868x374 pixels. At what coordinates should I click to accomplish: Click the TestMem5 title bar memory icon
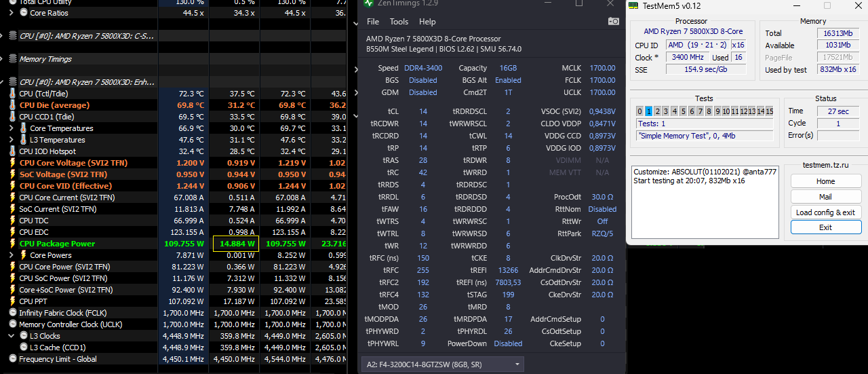tap(633, 5)
